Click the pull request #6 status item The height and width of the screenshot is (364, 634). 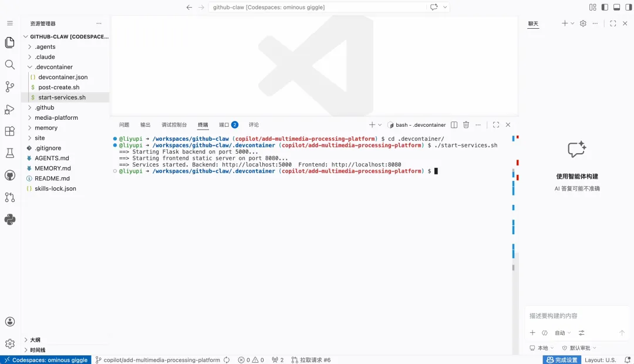(x=311, y=360)
